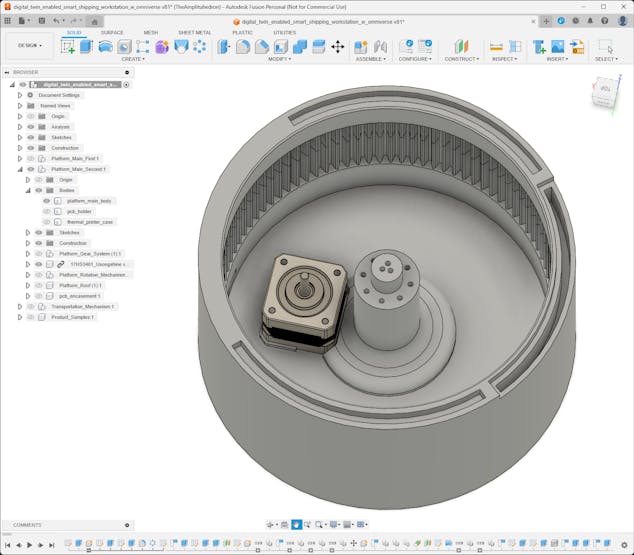Click the Fillet tool in Modify

click(x=243, y=46)
